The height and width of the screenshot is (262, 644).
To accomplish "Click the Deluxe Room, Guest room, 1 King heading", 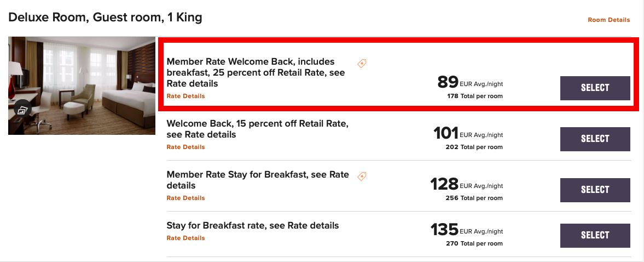I will 105,18.
